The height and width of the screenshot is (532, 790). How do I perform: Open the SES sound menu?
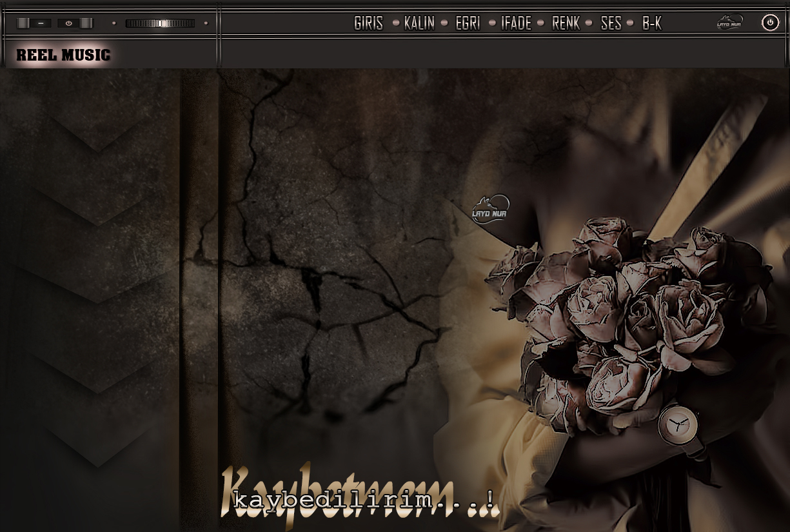pyautogui.click(x=611, y=23)
